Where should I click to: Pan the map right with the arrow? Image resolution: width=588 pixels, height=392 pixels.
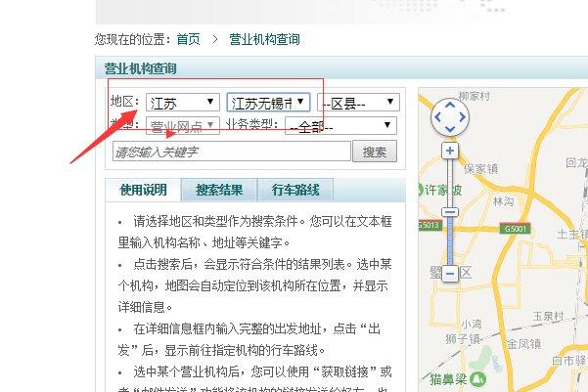[x=463, y=117]
